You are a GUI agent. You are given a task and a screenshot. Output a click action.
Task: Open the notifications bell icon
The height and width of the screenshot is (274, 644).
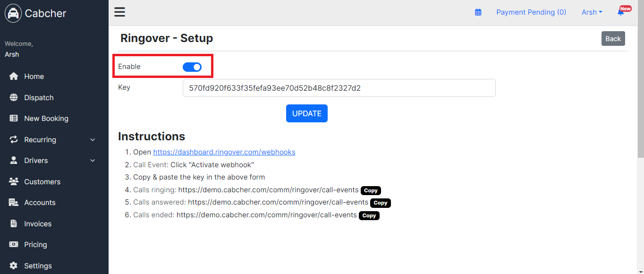[x=621, y=12]
